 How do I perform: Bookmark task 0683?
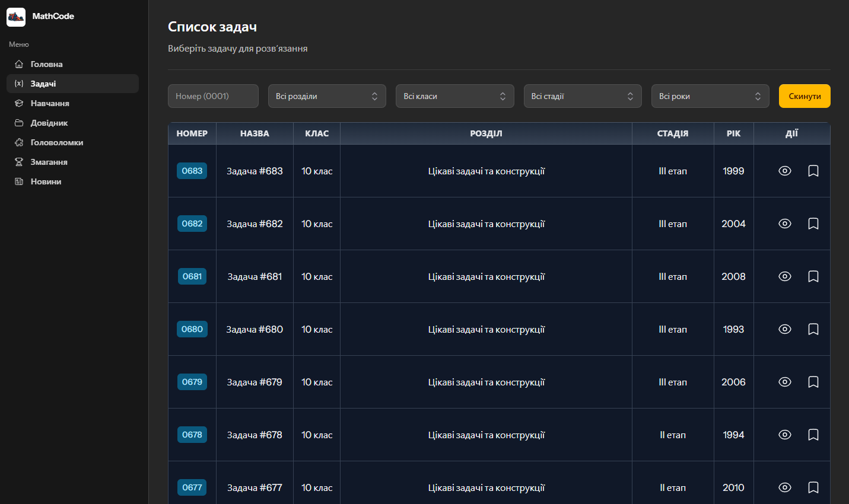(813, 171)
